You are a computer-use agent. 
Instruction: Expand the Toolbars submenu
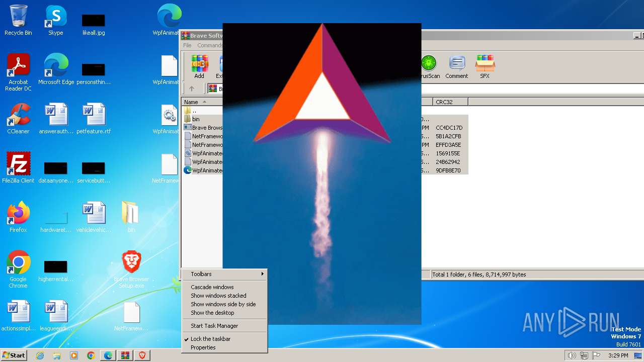pos(224,274)
